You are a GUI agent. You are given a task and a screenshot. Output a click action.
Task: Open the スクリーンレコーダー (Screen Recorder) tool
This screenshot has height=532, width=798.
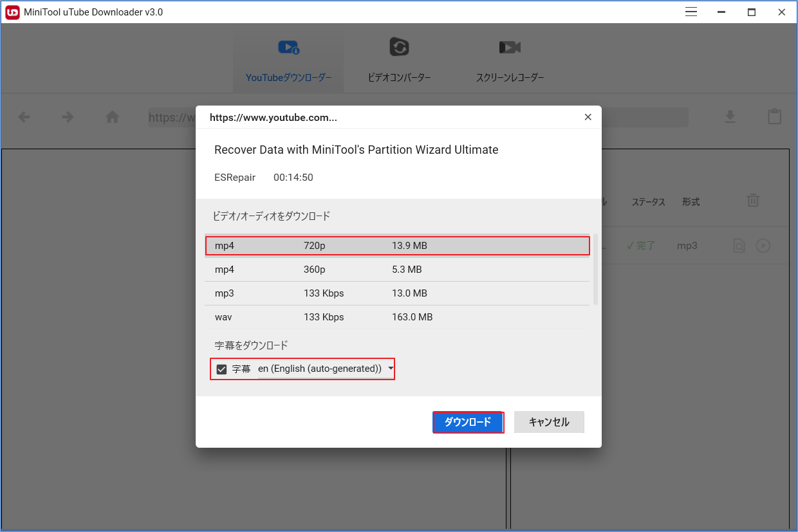click(x=510, y=58)
